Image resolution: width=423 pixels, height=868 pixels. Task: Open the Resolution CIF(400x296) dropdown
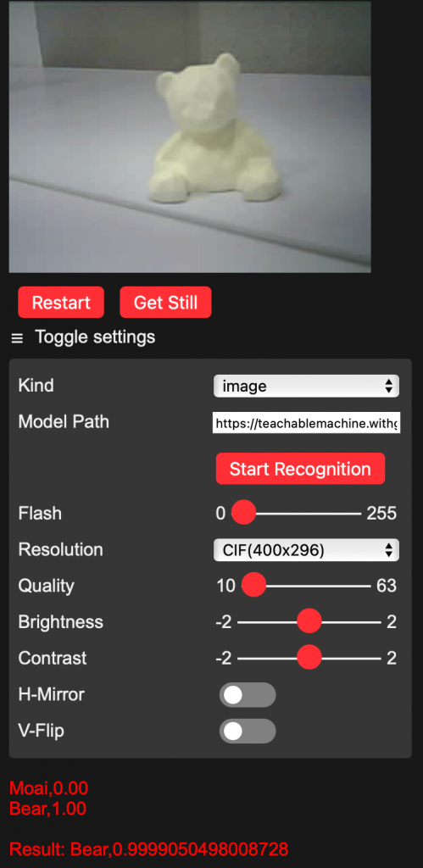(x=306, y=549)
